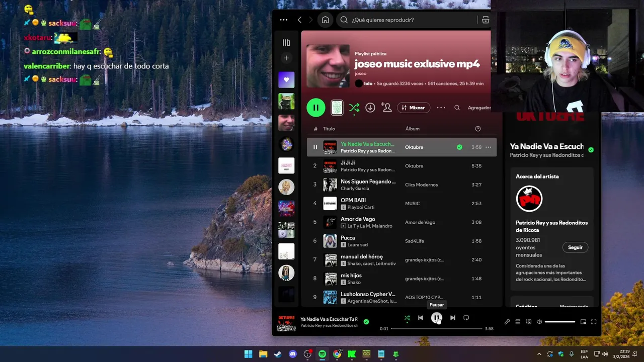
Task: Select the track 'Pucca'
Action: pos(348,238)
